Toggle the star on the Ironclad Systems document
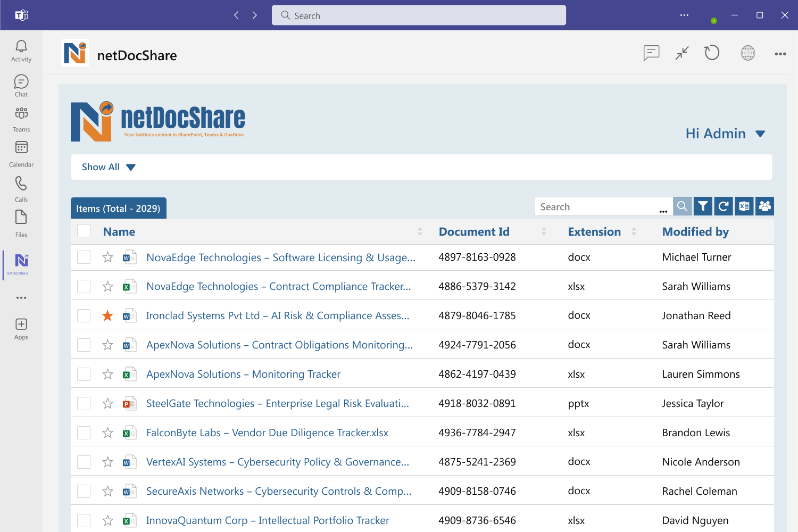Viewport: 798px width, 532px height. pos(107,315)
